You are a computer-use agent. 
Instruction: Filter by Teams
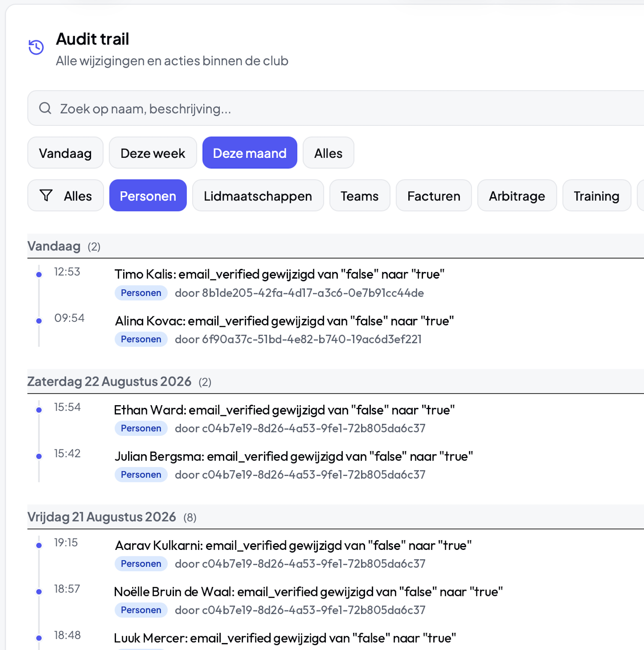pos(360,196)
